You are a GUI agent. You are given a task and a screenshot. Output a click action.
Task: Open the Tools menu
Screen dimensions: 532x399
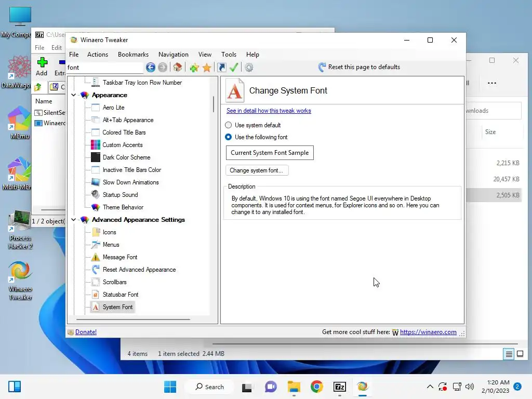pos(229,55)
